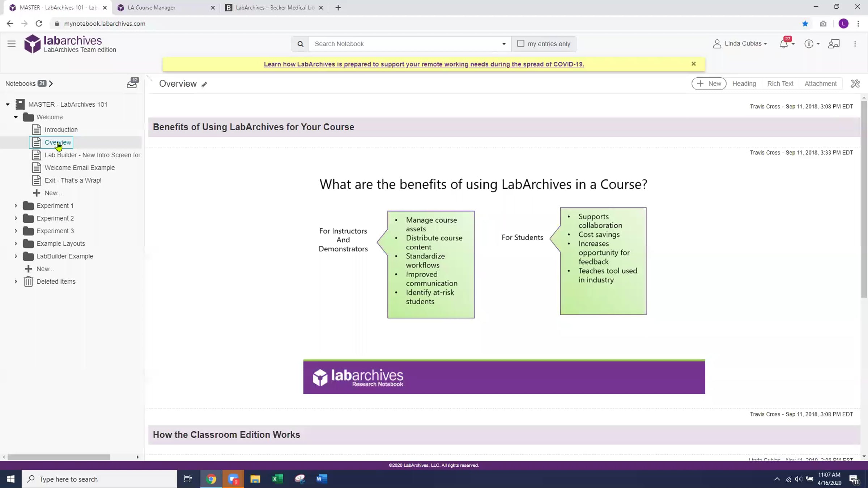Open the page tools wrench icon
The width and height of the screenshot is (868, 488).
click(x=855, y=84)
